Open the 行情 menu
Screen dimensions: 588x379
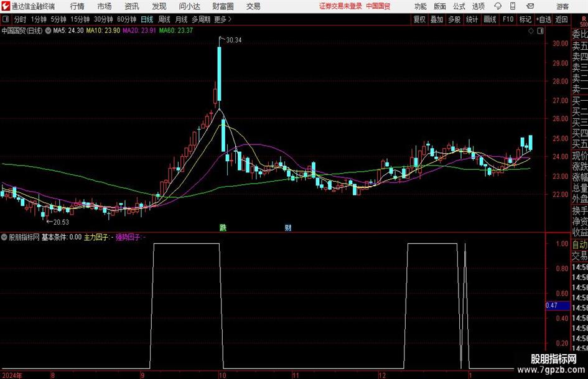click(77, 6)
